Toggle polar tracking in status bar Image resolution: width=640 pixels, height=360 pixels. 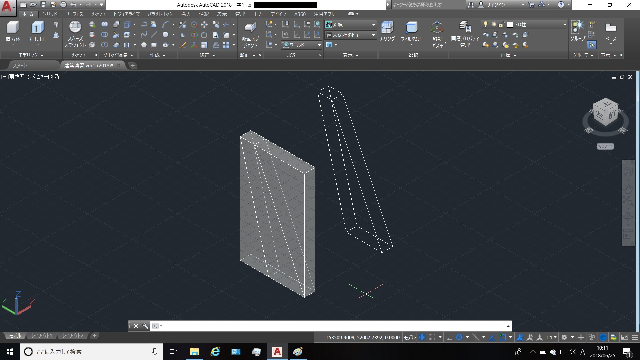tap(459, 337)
